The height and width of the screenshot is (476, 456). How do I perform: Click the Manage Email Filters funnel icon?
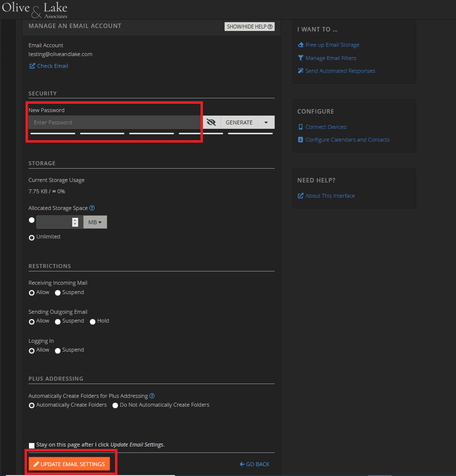click(x=300, y=58)
